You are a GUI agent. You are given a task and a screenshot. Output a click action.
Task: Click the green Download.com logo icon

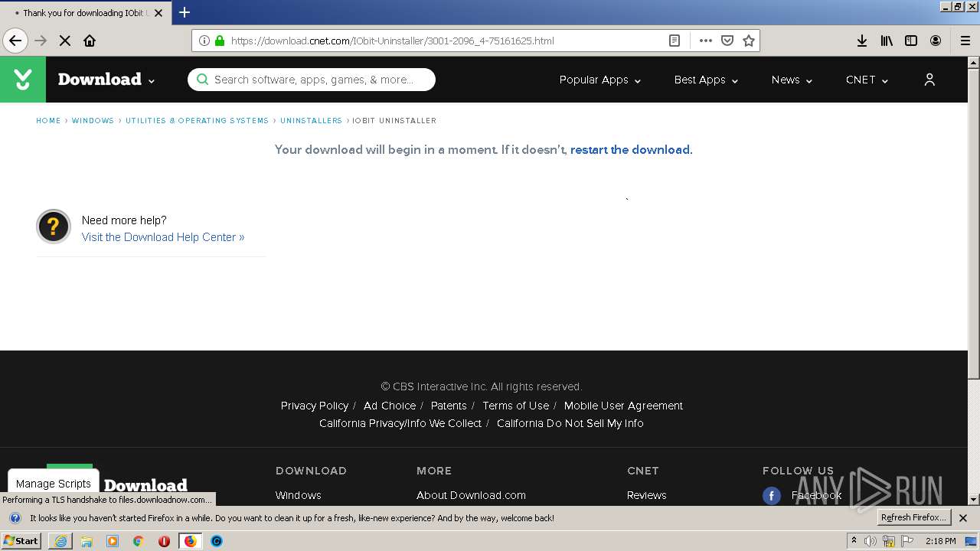tap(23, 80)
